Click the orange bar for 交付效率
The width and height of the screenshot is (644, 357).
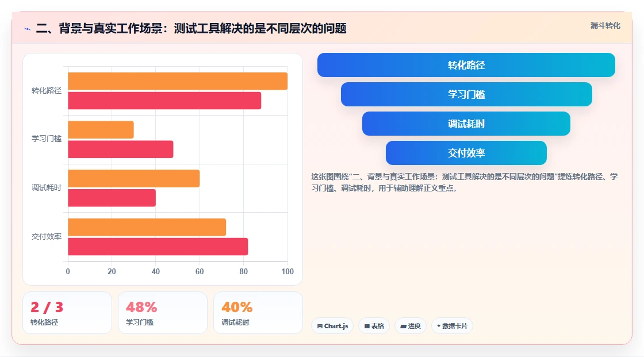147,227
